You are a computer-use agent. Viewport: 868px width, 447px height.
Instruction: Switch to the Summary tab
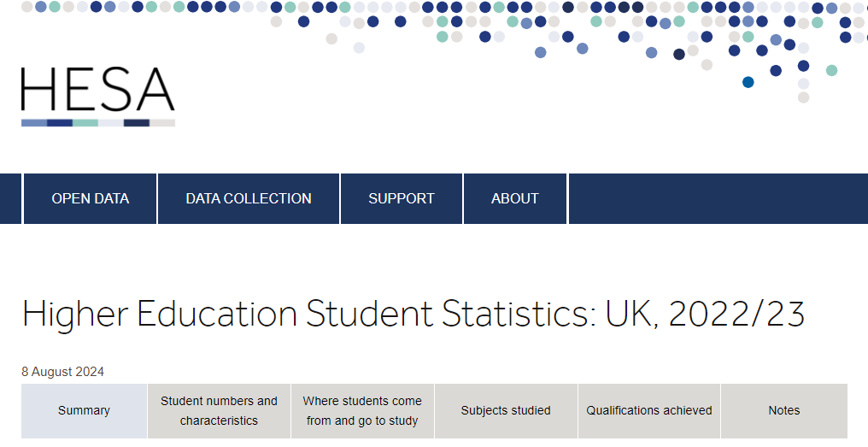(84, 410)
